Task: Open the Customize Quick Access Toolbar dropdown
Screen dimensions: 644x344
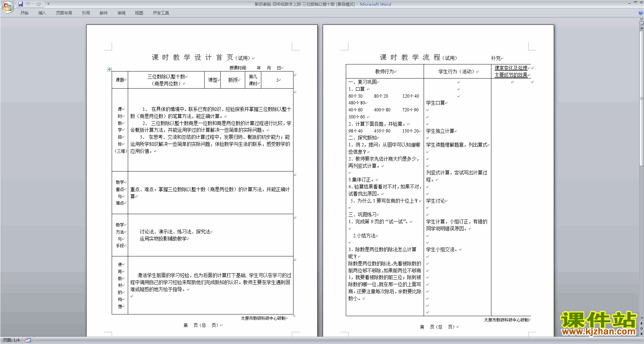Action: click(48, 4)
